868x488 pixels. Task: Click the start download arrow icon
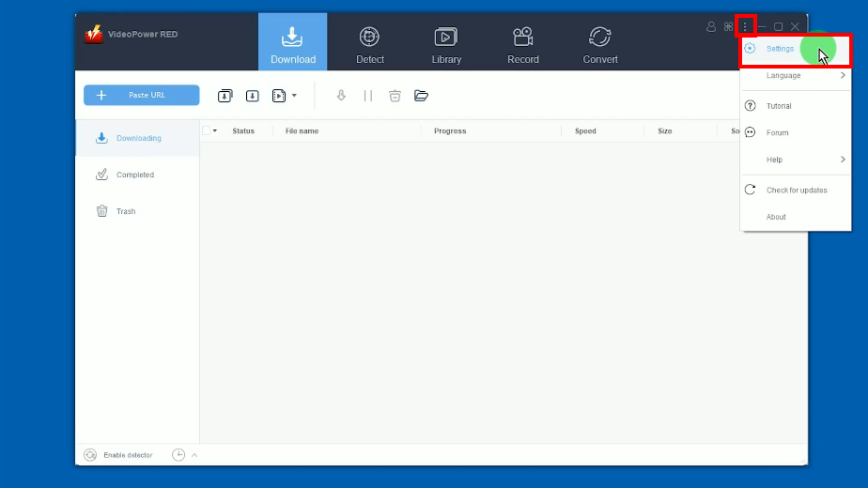pyautogui.click(x=341, y=96)
